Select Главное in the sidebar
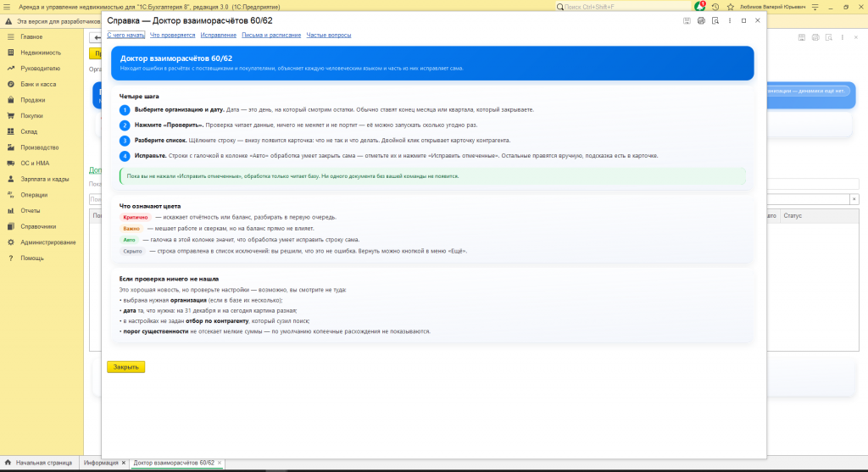868x472 pixels. (x=31, y=36)
